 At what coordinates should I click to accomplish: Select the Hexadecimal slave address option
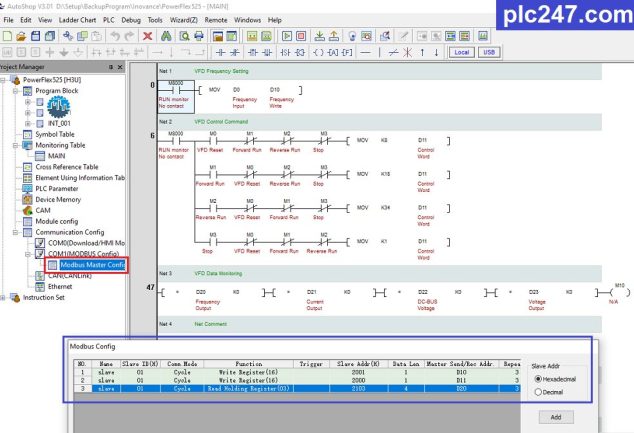point(555,379)
